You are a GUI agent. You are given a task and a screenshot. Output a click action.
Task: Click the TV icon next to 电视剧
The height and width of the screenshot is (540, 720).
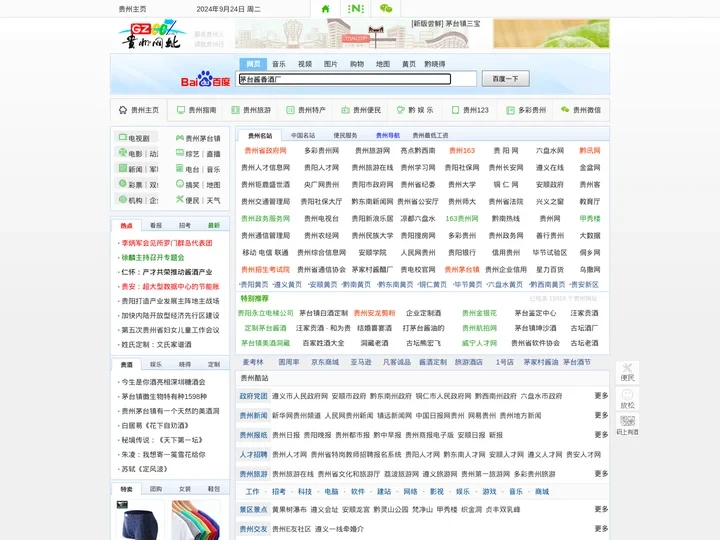[x=123, y=137]
